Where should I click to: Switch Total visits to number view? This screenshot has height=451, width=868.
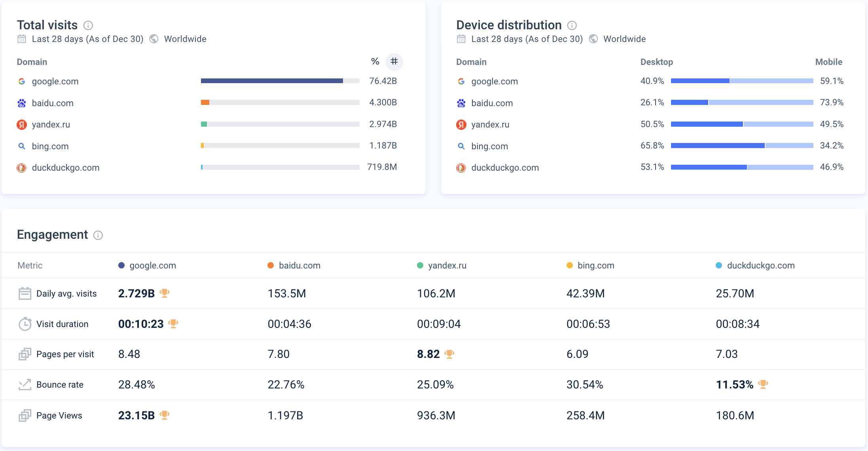click(x=394, y=61)
